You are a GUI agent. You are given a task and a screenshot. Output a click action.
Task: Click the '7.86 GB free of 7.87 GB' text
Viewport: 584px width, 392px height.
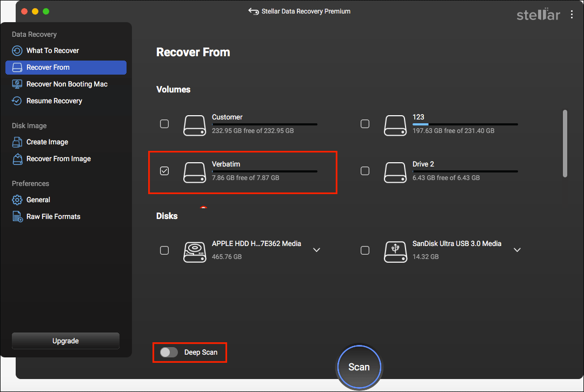point(245,178)
